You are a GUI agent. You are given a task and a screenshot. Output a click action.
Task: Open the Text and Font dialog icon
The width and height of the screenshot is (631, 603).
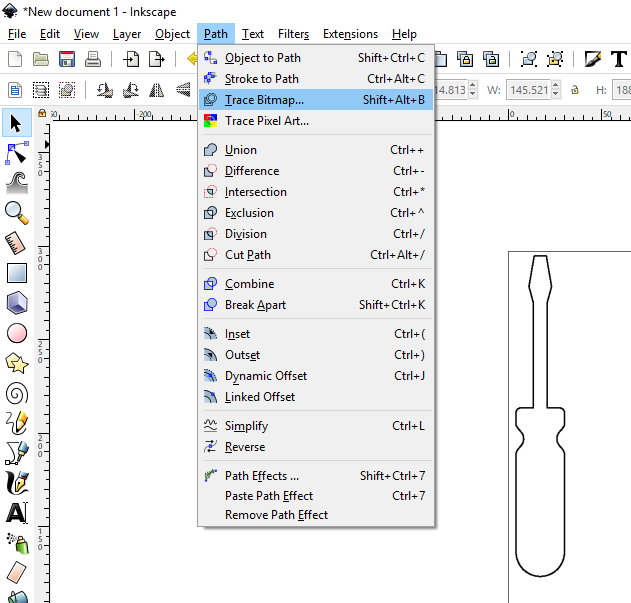click(619, 59)
